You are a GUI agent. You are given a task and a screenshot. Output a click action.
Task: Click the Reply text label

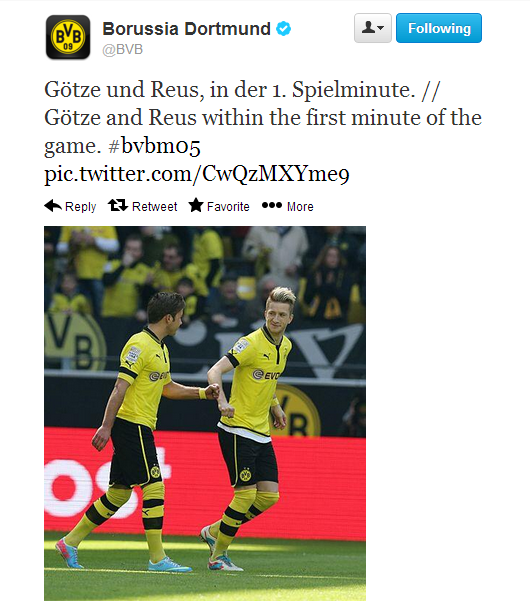coord(80,207)
